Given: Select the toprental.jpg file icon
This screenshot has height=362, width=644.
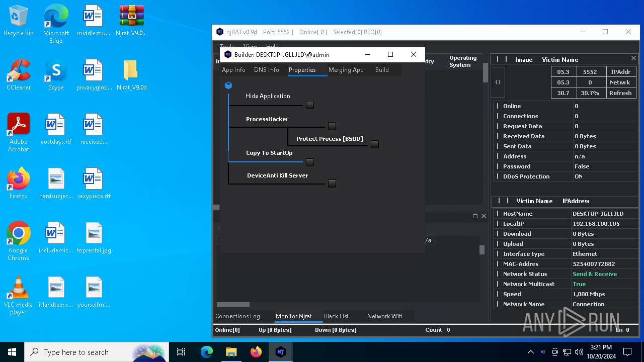Looking at the screenshot, I should (x=94, y=238).
